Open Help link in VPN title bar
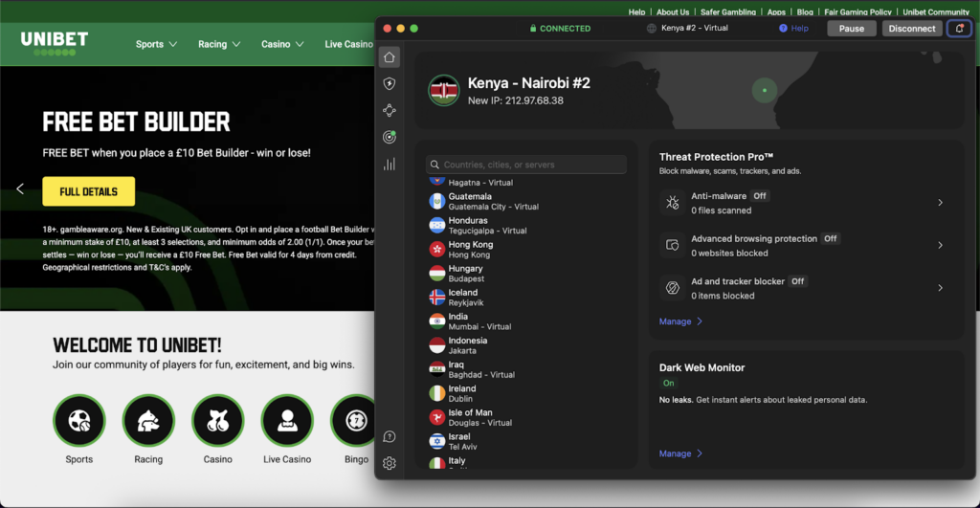The width and height of the screenshot is (980, 508). (x=793, y=28)
